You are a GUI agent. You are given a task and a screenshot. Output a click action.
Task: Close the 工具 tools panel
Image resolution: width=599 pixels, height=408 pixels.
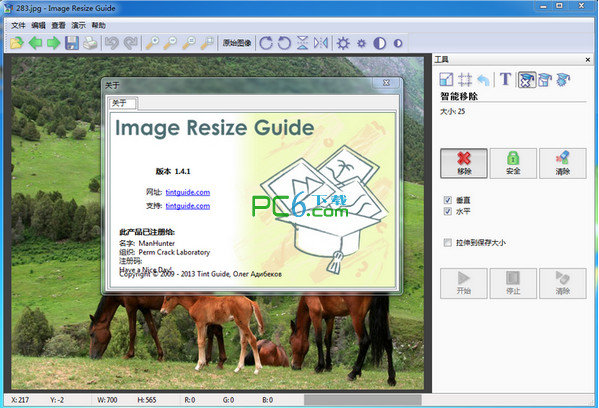[588, 60]
